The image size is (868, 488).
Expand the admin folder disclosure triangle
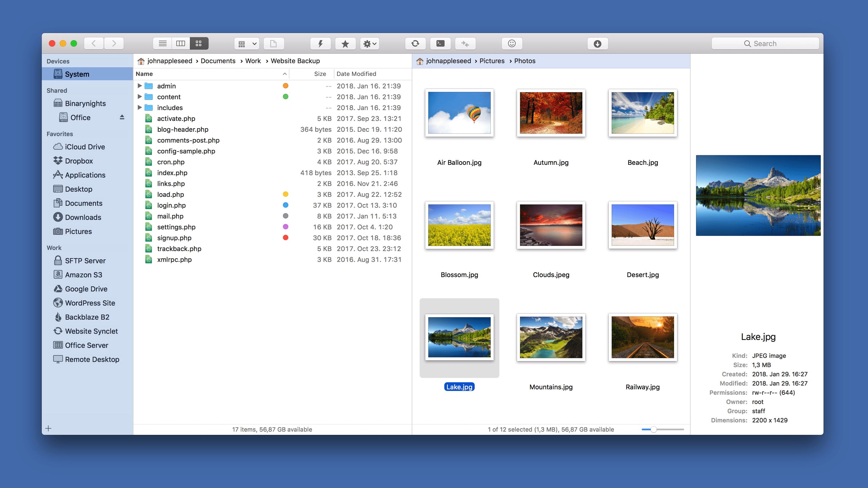click(139, 86)
